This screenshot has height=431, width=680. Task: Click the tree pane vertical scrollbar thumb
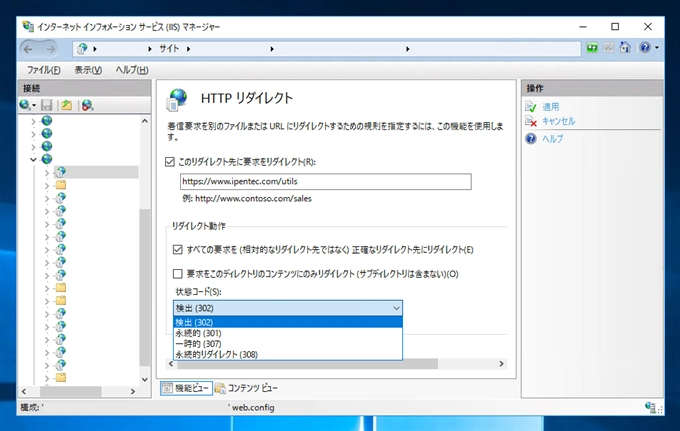(145, 287)
